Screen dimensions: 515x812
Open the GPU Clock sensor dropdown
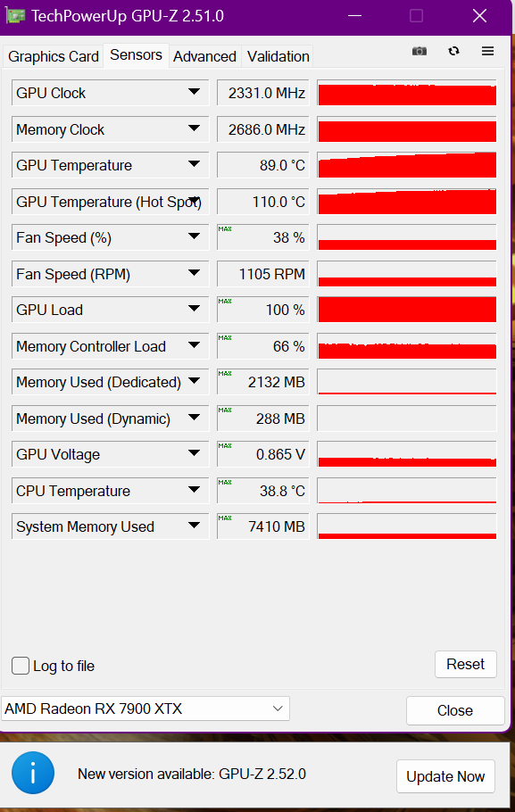click(195, 92)
